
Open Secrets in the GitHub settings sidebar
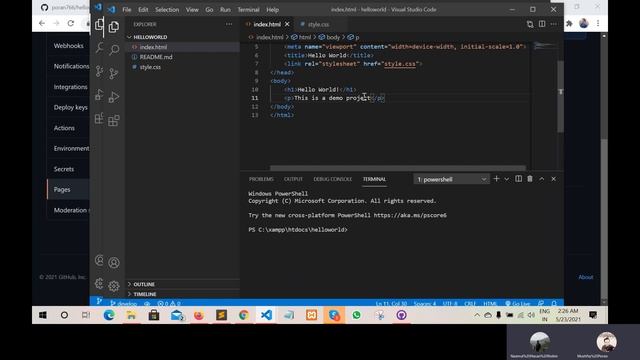click(x=64, y=169)
